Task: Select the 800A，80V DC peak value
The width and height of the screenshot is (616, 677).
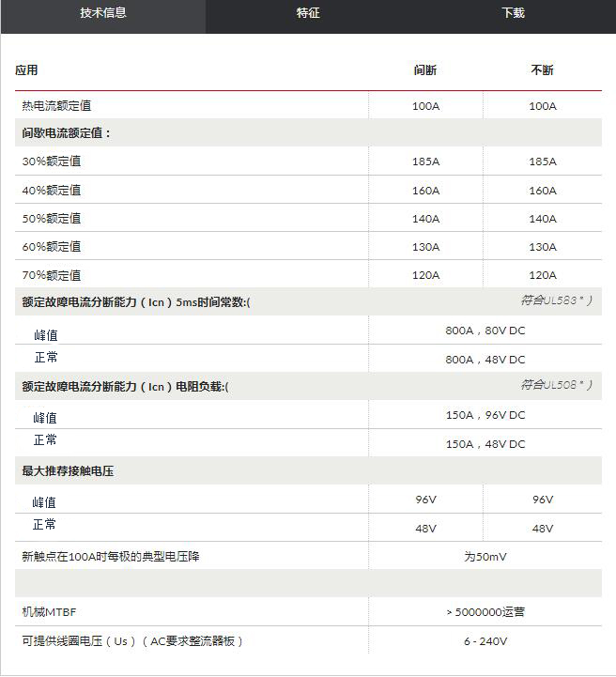Action: tap(485, 331)
